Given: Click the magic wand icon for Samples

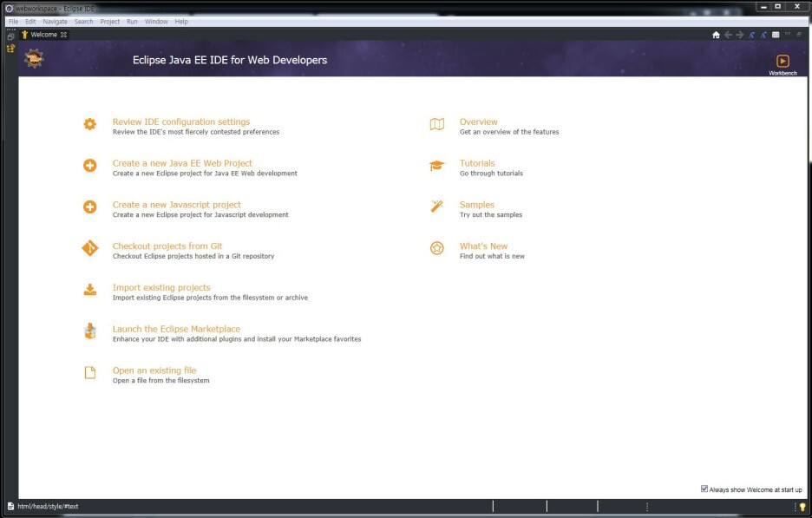Looking at the screenshot, I should pos(437,207).
